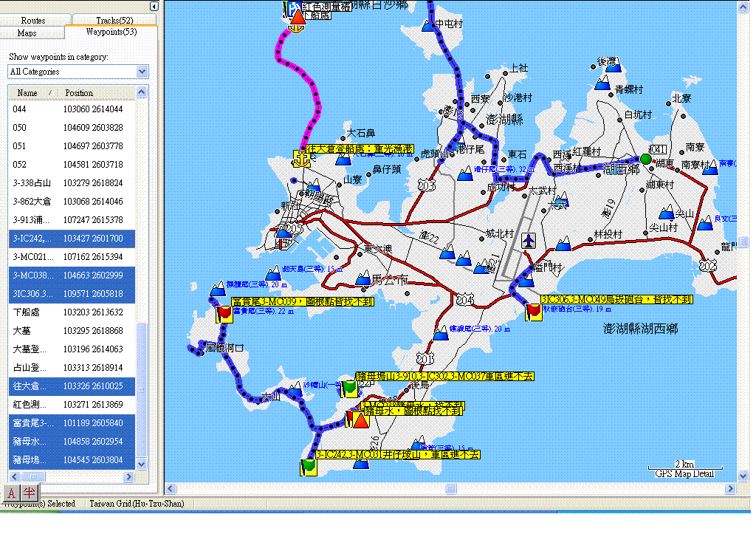Click the yellow anchor icon at 往大倉登船處
The image size is (756, 548).
click(302, 159)
